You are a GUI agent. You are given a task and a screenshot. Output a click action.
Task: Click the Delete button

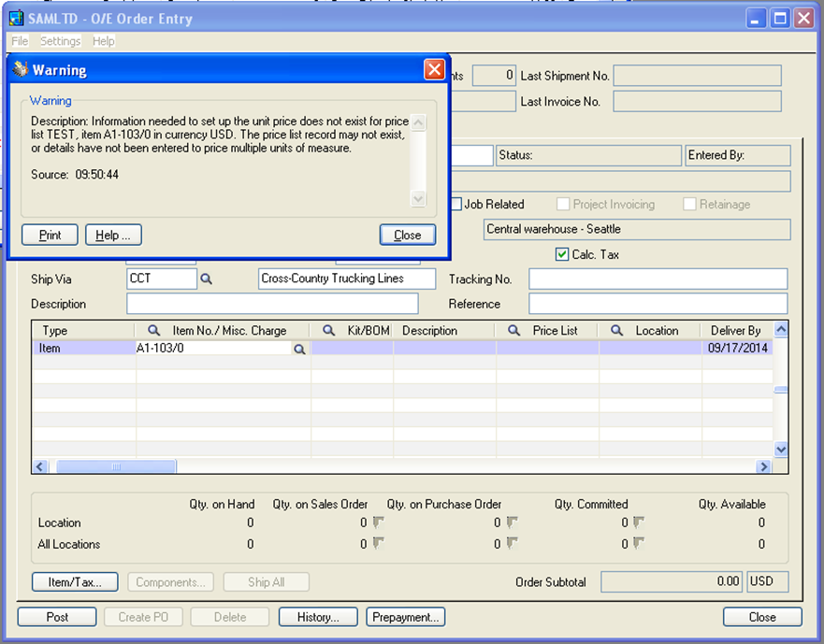coord(230,617)
